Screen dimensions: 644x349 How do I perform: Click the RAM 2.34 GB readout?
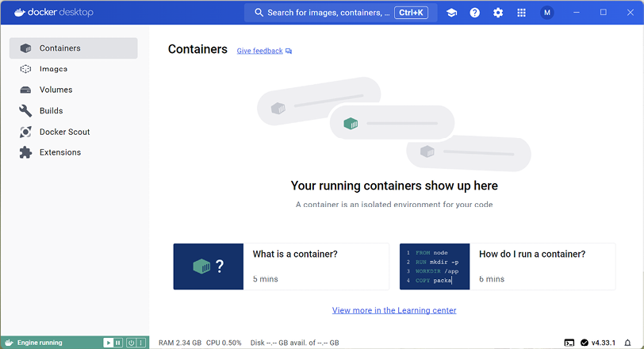[x=180, y=343]
